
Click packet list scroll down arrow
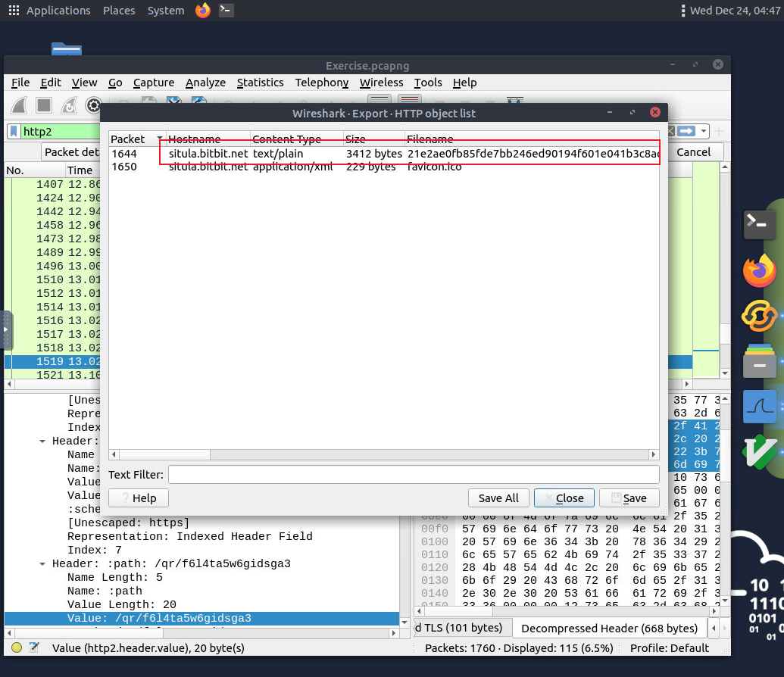(725, 373)
